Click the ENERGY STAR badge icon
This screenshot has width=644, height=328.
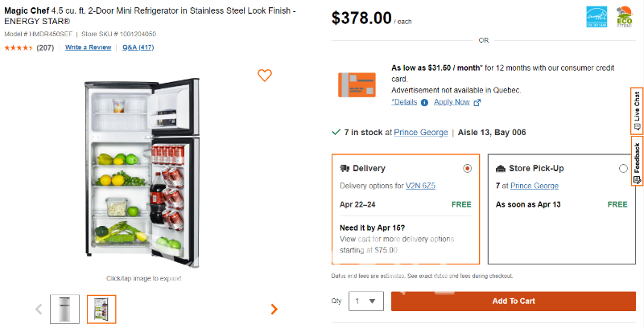tap(595, 17)
